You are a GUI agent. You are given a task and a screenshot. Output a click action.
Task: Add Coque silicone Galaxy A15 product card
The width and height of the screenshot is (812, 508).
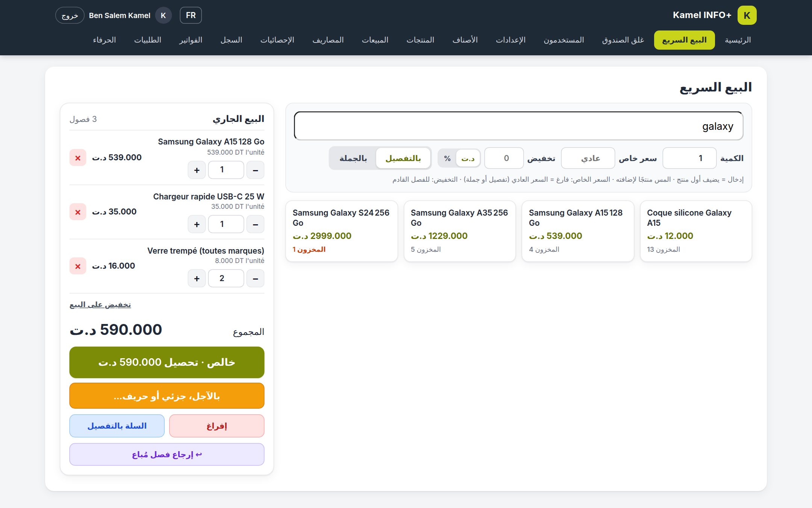click(696, 231)
